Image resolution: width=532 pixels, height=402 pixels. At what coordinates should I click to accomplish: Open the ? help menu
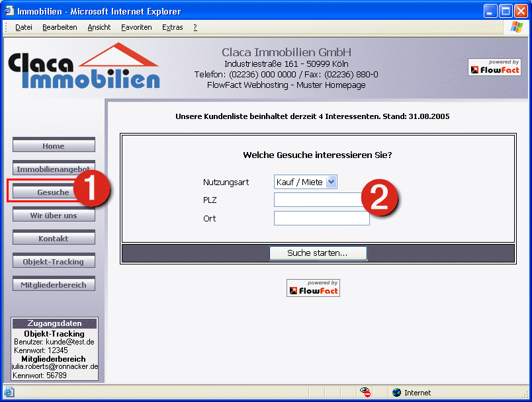[195, 28]
